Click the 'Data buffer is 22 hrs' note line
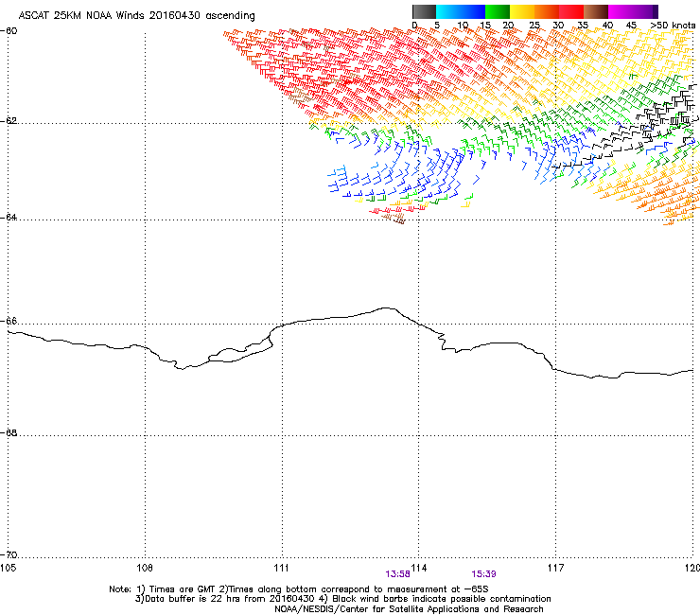This screenshot has width=700, height=615. tap(342, 599)
